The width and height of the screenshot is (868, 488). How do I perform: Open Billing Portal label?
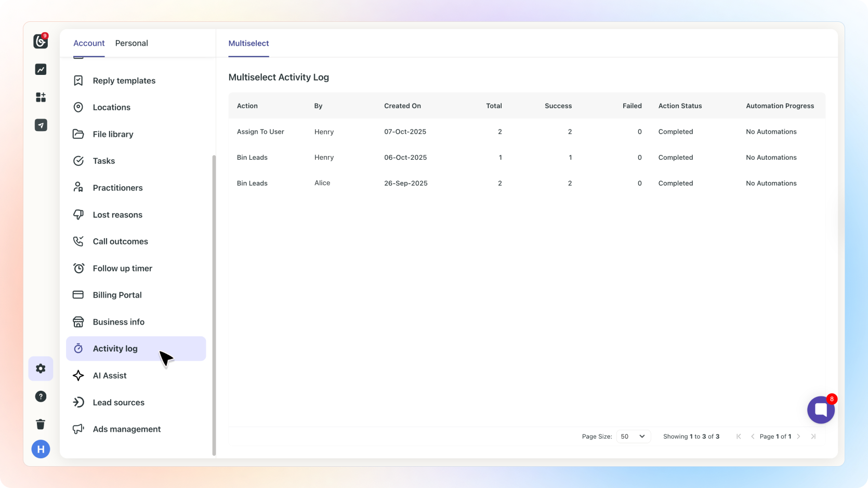point(117,295)
